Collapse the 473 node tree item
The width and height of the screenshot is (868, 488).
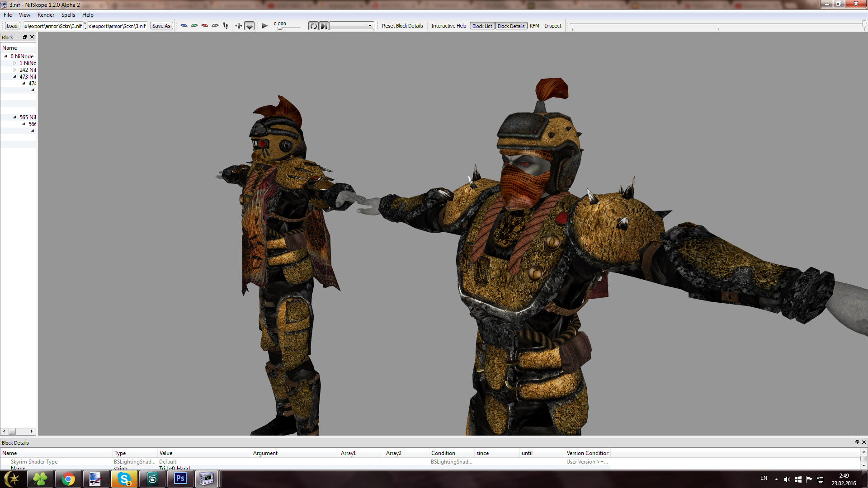click(14, 77)
